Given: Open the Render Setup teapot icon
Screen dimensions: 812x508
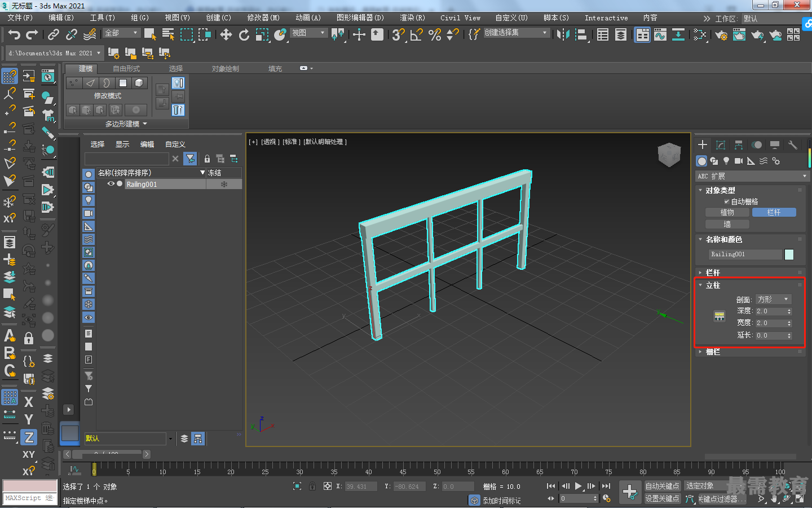Looking at the screenshot, I should [x=721, y=35].
